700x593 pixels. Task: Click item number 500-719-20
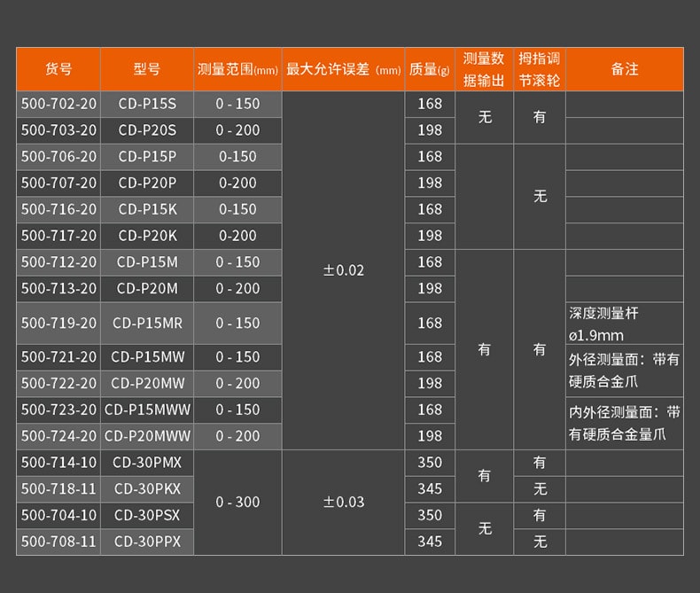click(58, 324)
